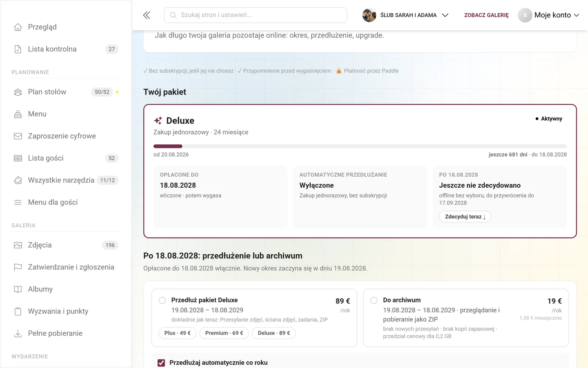The height and width of the screenshot is (368, 588).
Task: Choose the Deluxe · 89 € plan chip
Action: (274, 333)
